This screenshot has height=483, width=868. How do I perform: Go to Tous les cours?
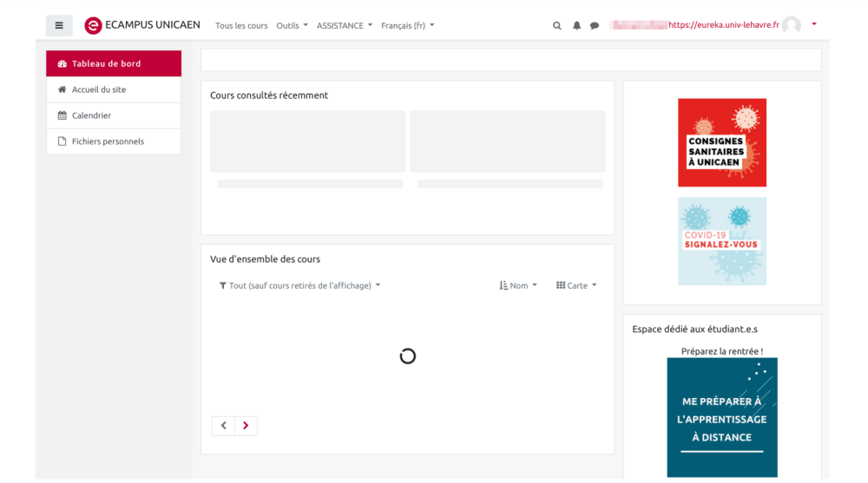241,26
